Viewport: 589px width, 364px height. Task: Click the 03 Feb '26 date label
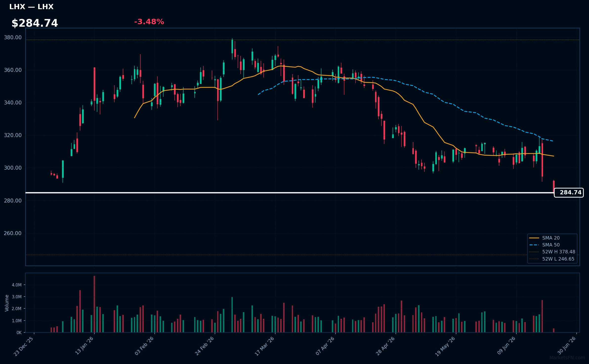pos(144,346)
